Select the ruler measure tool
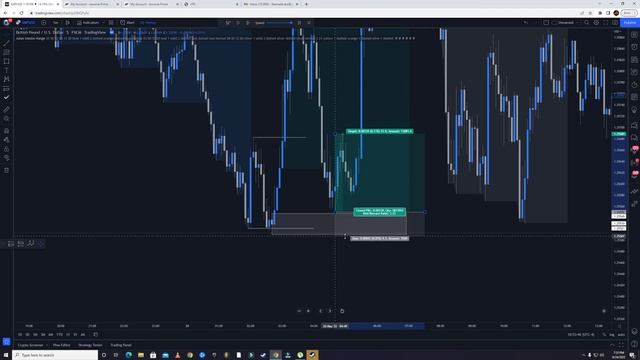Viewport: 640px width, 360px height. pos(6,109)
